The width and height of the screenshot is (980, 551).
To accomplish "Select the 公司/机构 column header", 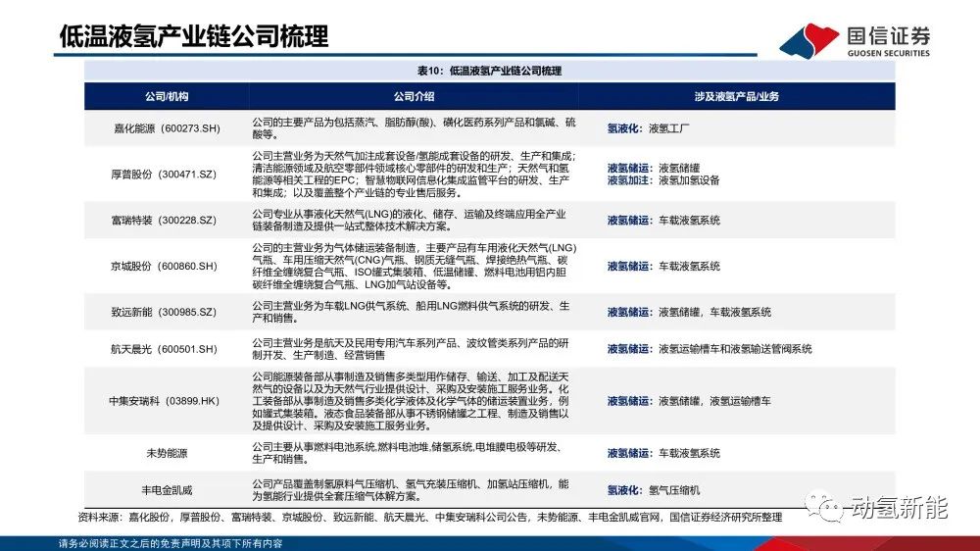I will click(x=167, y=96).
